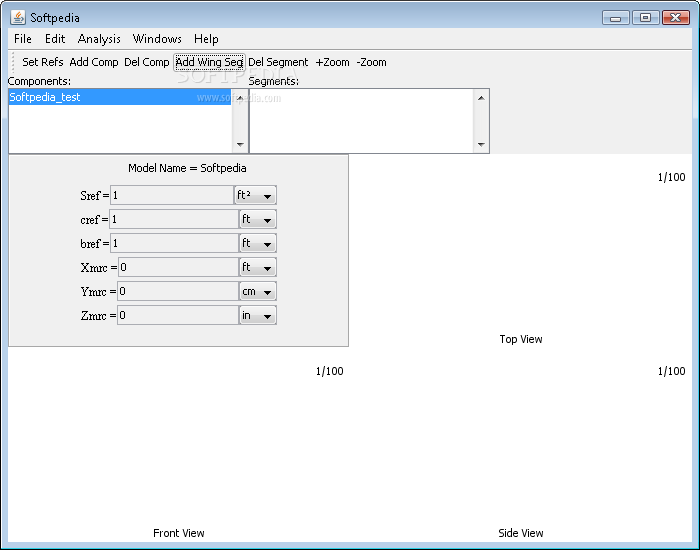The image size is (700, 550).
Task: Open the Zmrc in units dropdown
Action: click(258, 316)
